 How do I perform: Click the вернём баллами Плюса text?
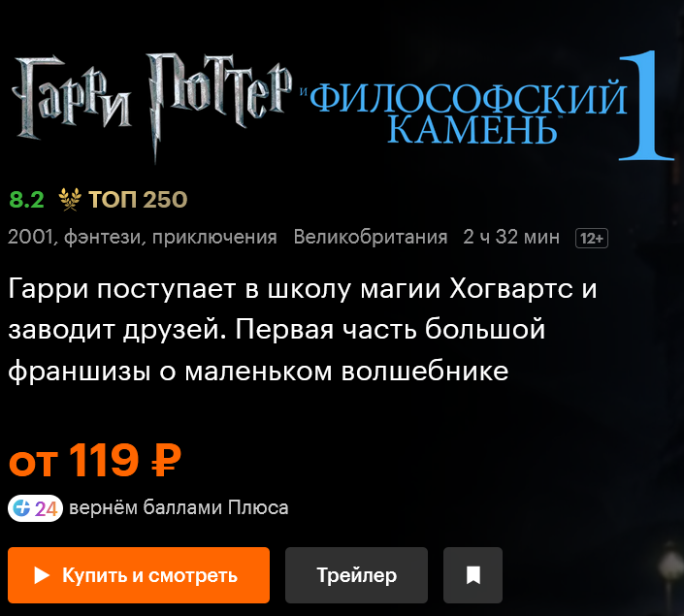point(179,507)
